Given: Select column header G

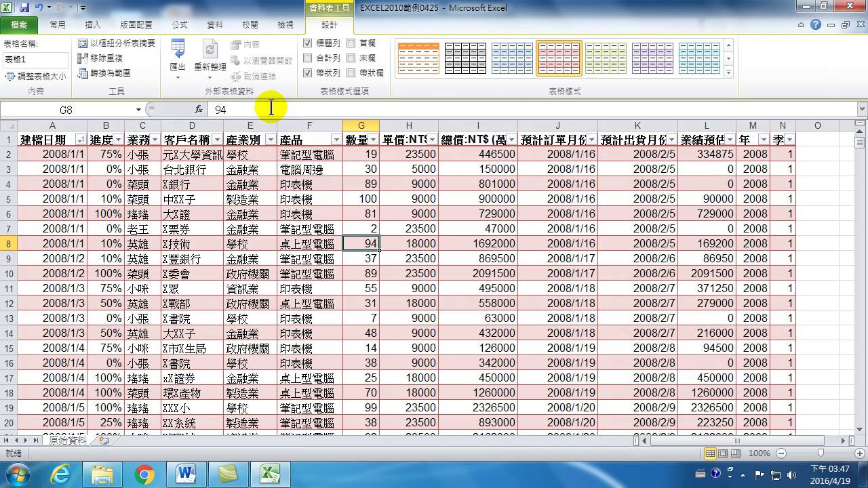Looking at the screenshot, I should point(361,125).
